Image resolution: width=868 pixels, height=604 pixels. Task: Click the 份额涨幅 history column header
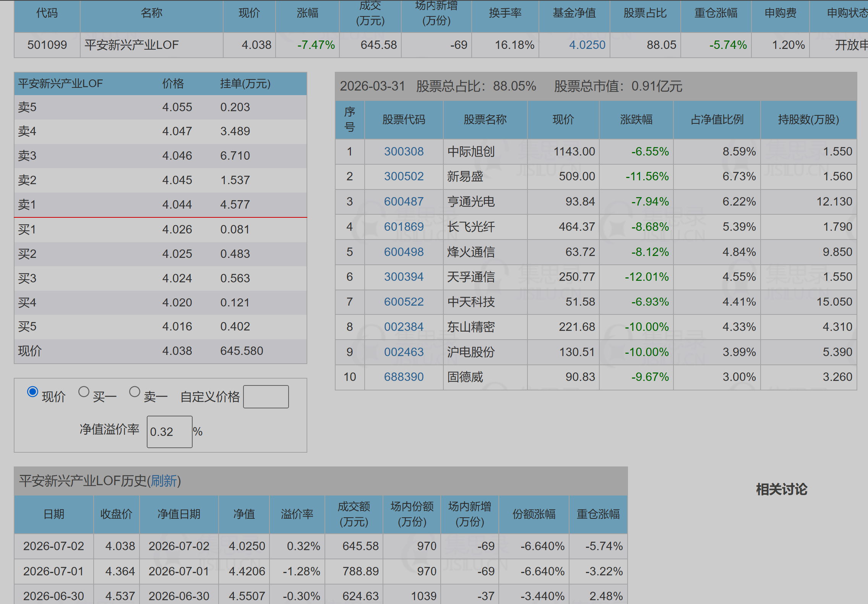(x=534, y=514)
